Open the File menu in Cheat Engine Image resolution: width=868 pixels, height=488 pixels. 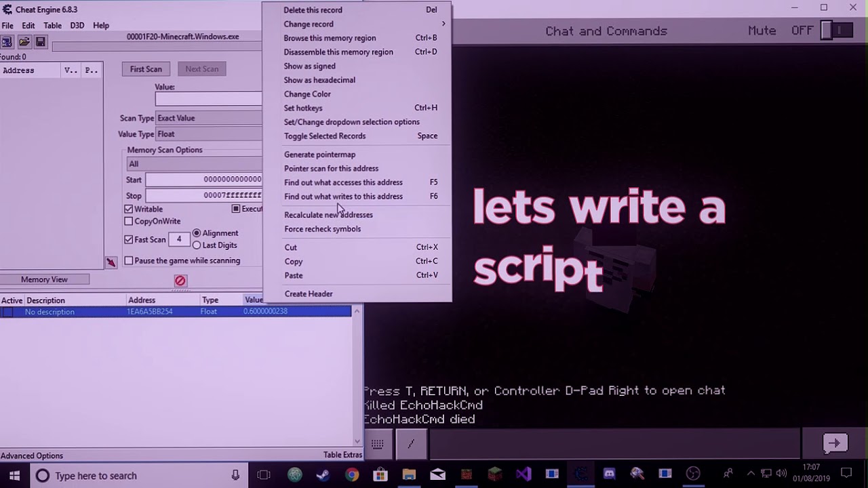pyautogui.click(x=7, y=26)
